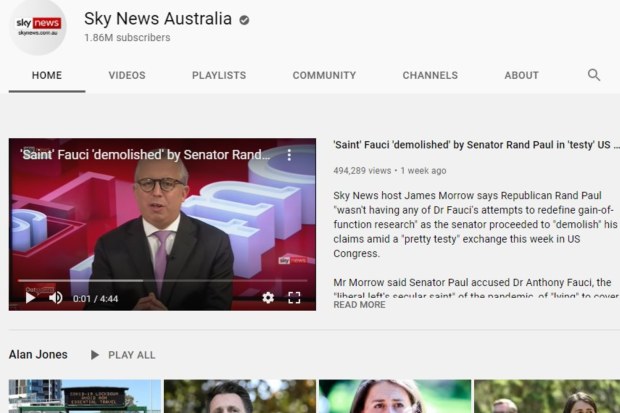
Task: Open the fourth Alan Jones video thumbnail
Action: tap(547, 396)
